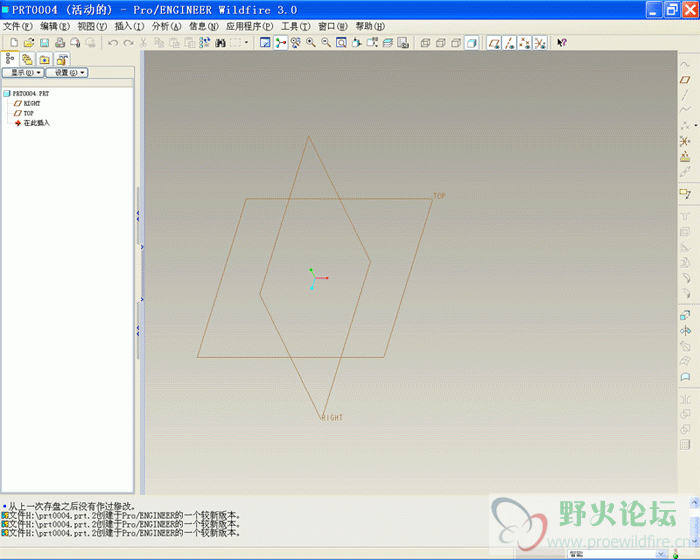
Task: Open the 显示 dropdown in model tree
Action: pos(23,72)
